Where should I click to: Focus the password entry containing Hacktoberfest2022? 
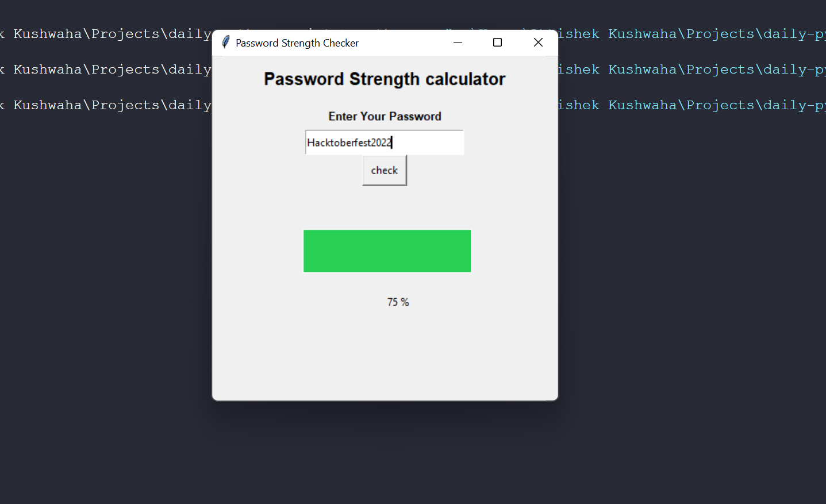coord(385,143)
